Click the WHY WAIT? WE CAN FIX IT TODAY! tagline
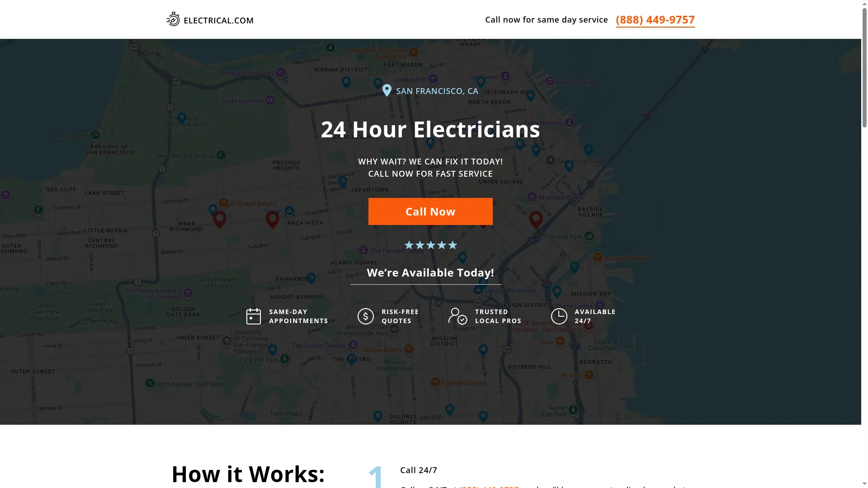The height and width of the screenshot is (488, 868). point(430,162)
